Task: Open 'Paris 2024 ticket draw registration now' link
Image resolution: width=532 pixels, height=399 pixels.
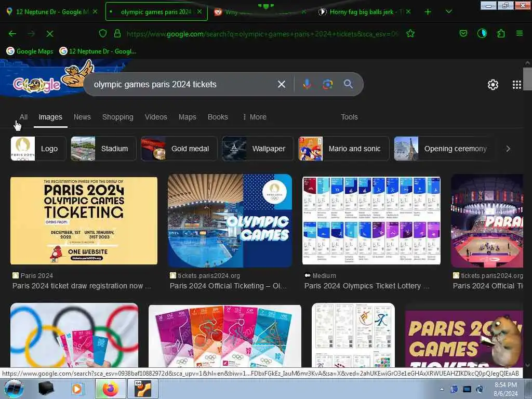Action: coord(82,286)
